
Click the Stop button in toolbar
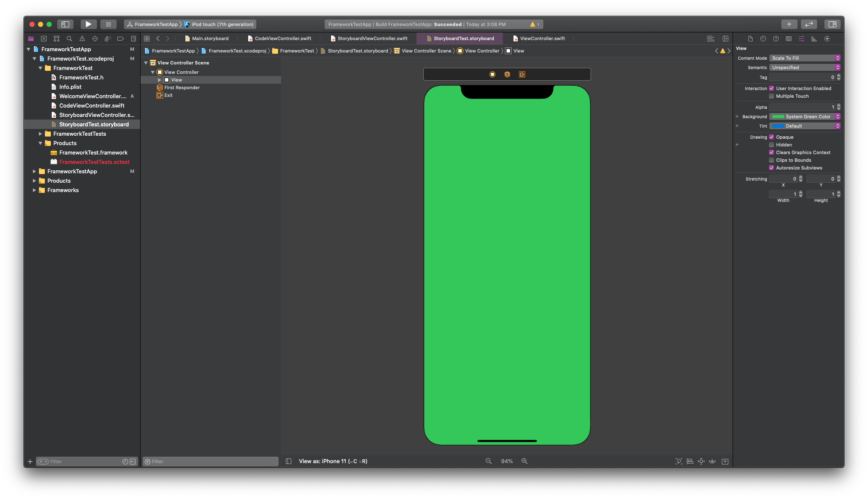coord(108,24)
